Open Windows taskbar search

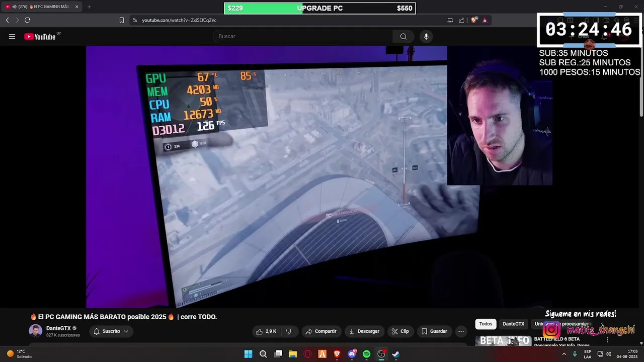263,354
